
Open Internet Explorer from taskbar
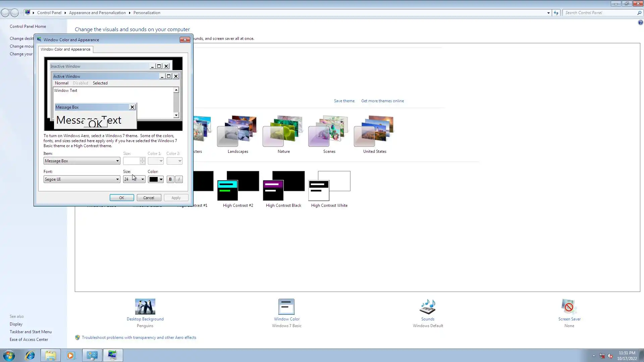(30, 355)
